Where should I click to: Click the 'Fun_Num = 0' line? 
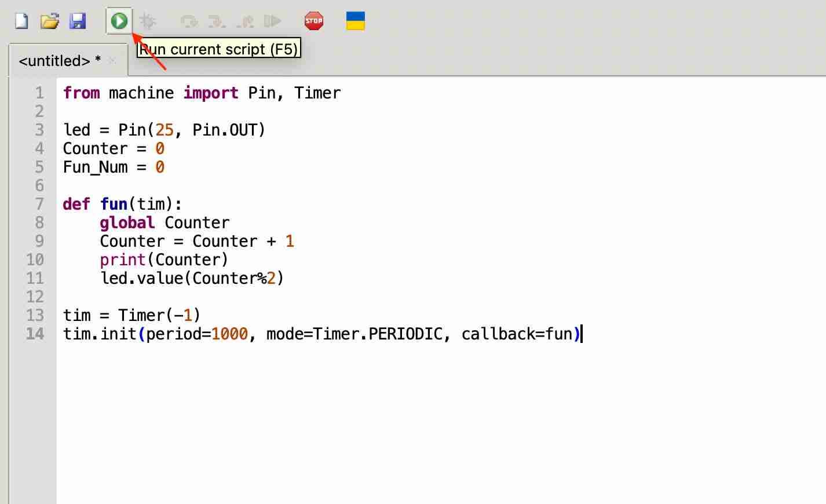[114, 167]
